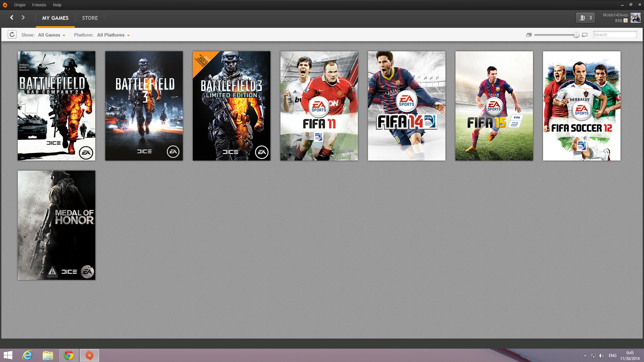Screen dimensions: 644x362
Task: Select the Medal of Honor game cover
Action: click(x=56, y=225)
